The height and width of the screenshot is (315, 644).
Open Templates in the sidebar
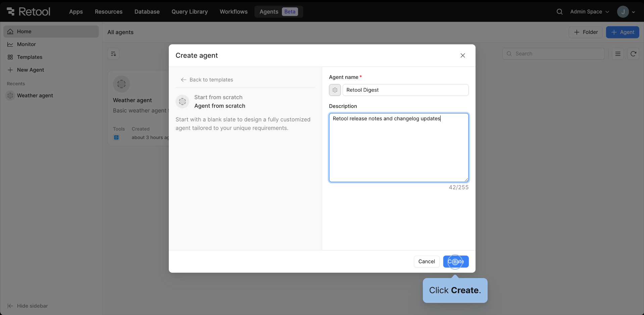[51, 57]
